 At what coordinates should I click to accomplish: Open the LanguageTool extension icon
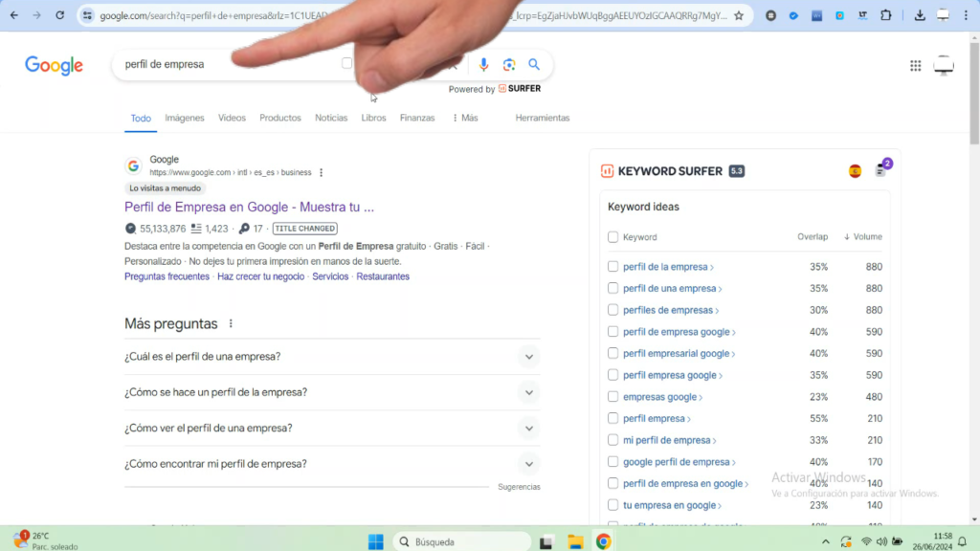coord(861,15)
